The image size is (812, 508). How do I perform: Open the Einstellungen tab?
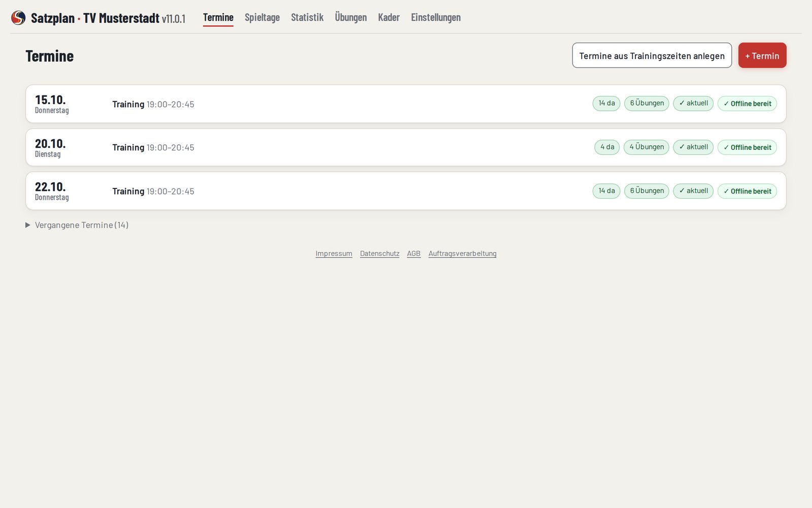pyautogui.click(x=436, y=17)
